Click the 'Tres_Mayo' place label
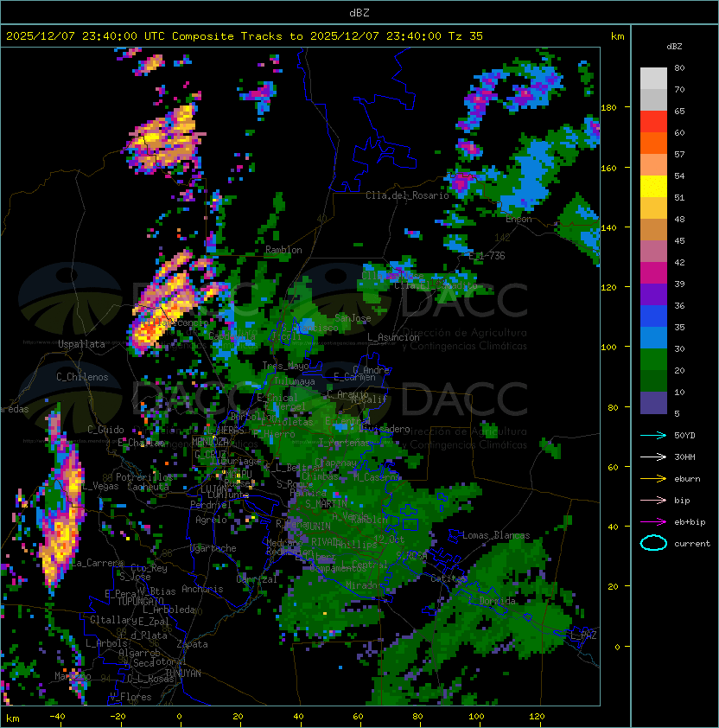The width and height of the screenshot is (719, 728). pos(285,366)
